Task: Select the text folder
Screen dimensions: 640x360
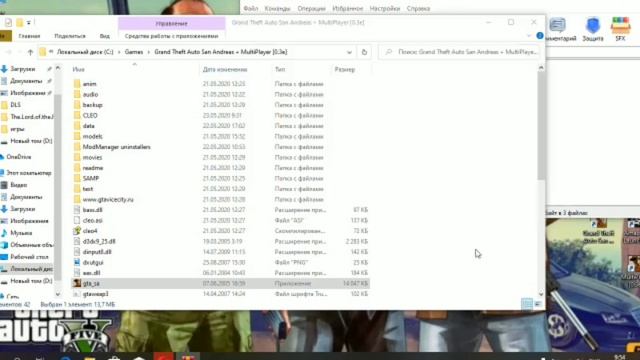Action: pos(88,189)
